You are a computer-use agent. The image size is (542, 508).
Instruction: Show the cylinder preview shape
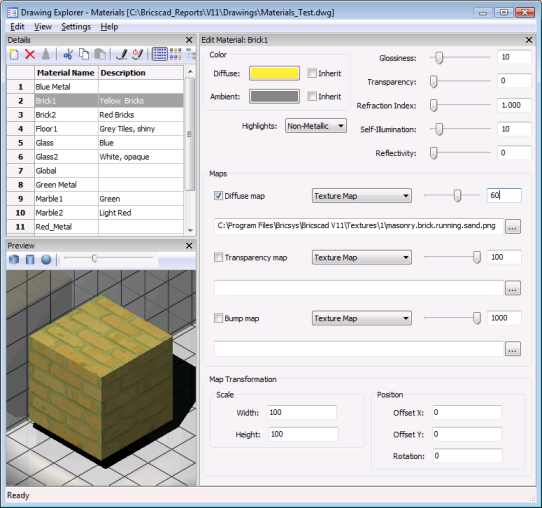click(30, 259)
